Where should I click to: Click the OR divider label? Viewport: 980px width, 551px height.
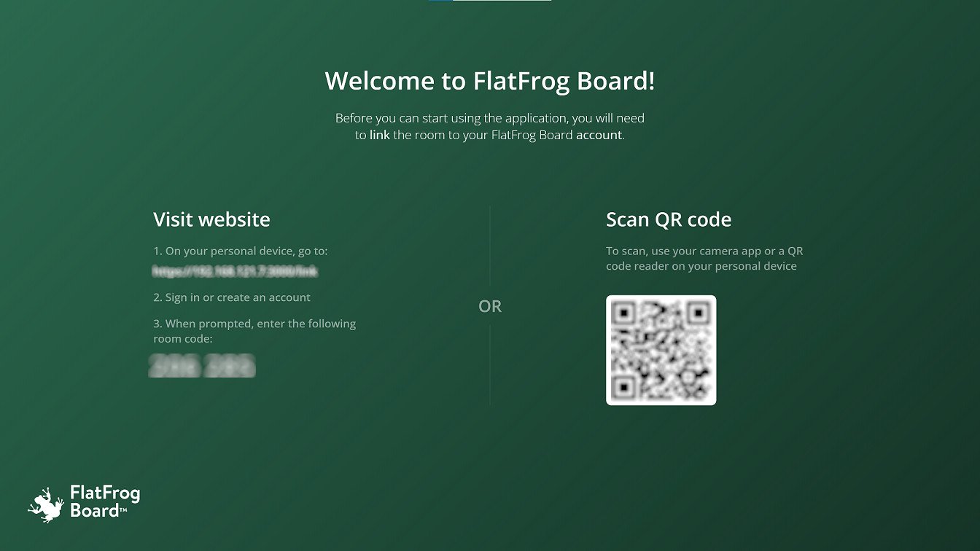490,306
